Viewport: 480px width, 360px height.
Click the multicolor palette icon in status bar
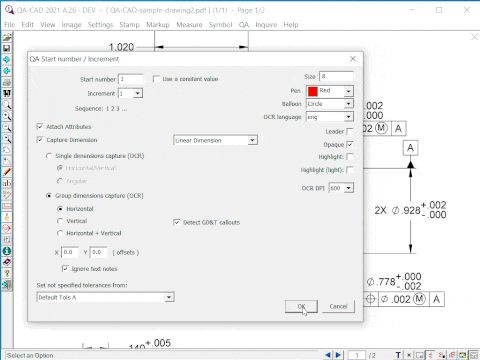[463, 355]
